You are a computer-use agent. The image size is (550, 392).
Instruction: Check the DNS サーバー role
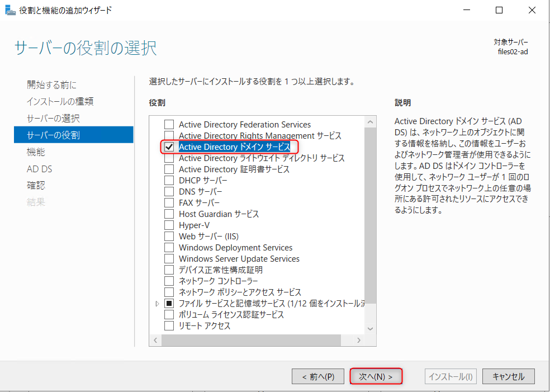click(169, 192)
